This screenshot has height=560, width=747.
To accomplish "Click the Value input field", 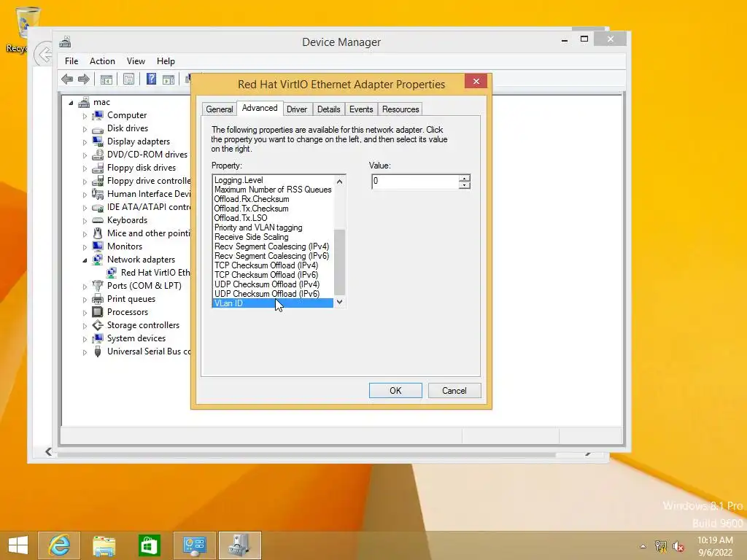I will [x=415, y=182].
